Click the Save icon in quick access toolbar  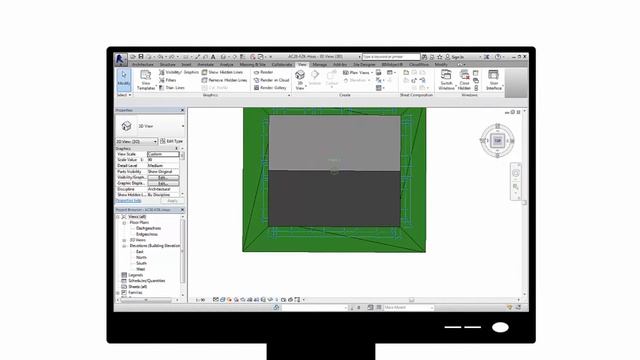click(141, 57)
